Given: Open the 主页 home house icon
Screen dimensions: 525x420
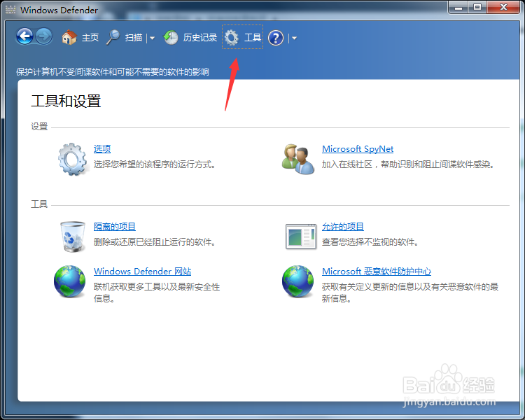Looking at the screenshot, I should [x=69, y=37].
